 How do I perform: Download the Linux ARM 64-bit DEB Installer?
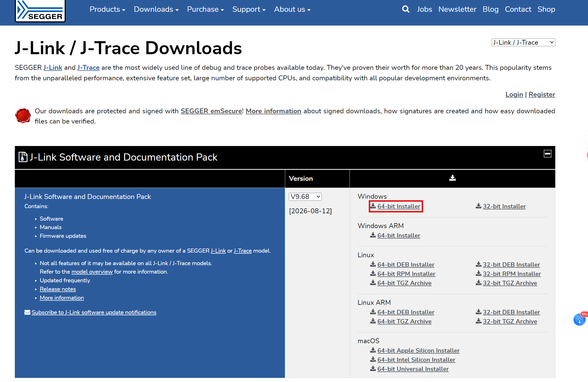click(x=402, y=312)
